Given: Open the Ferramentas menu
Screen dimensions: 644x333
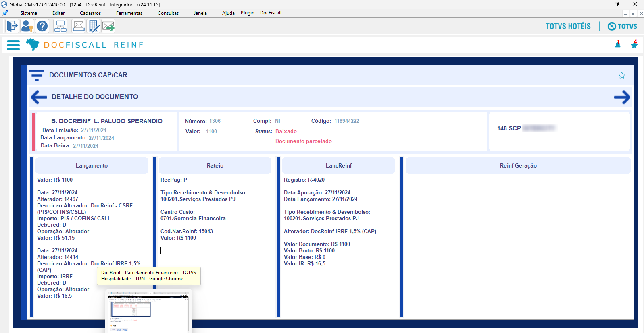Looking at the screenshot, I should point(129,13).
